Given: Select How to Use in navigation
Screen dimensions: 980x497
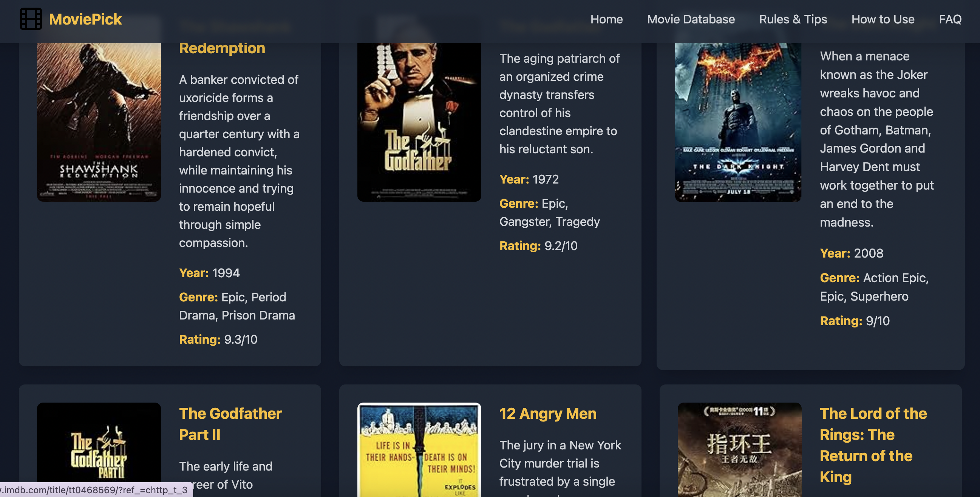Looking at the screenshot, I should point(883,19).
